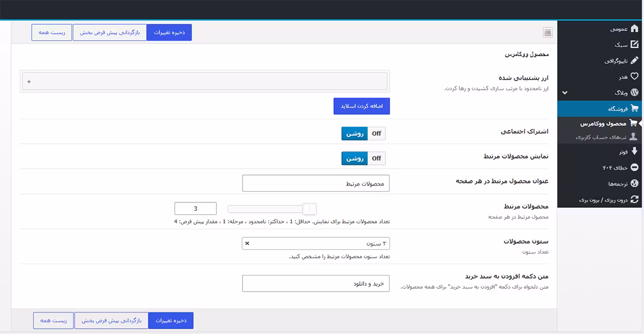Click the متن دکمه افزودن به سبد خرید label
The image size is (644, 334).
pos(506,276)
